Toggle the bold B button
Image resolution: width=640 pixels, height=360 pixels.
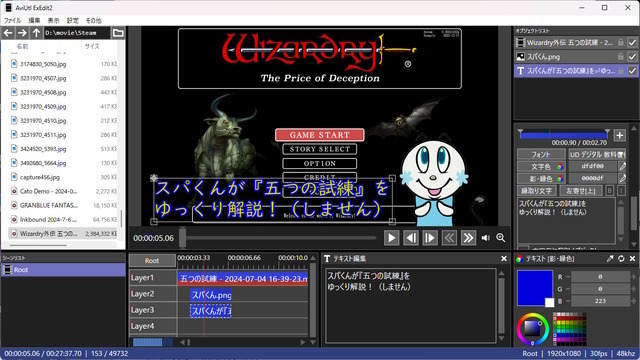(x=610, y=191)
